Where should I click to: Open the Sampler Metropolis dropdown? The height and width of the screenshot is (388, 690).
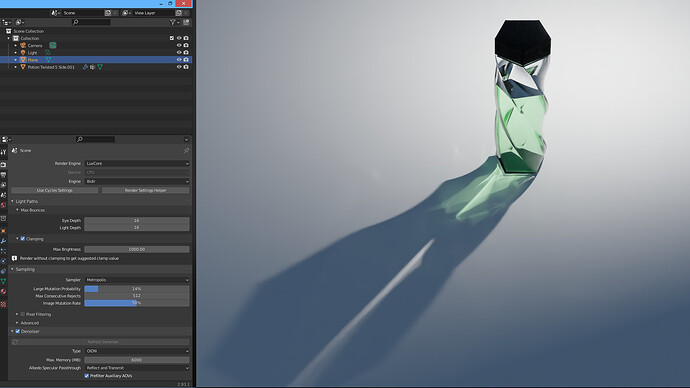click(x=137, y=280)
